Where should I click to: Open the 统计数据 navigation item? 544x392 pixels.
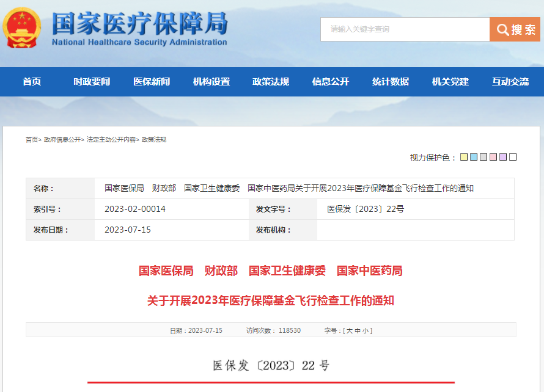391,82
